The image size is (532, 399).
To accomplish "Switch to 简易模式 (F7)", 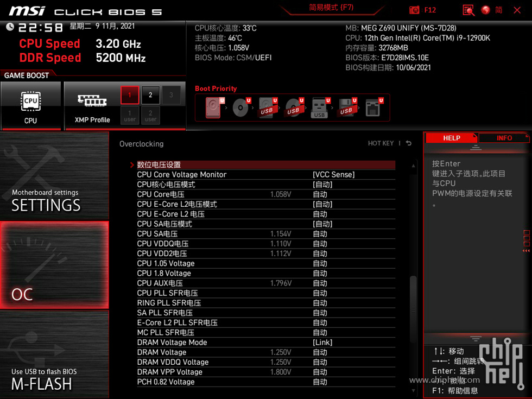I will pyautogui.click(x=331, y=8).
